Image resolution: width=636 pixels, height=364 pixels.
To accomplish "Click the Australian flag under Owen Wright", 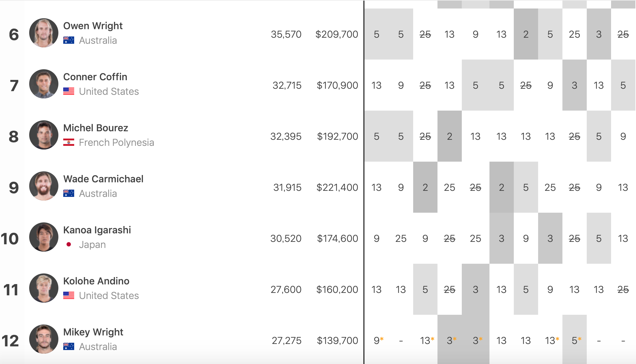I will [69, 40].
